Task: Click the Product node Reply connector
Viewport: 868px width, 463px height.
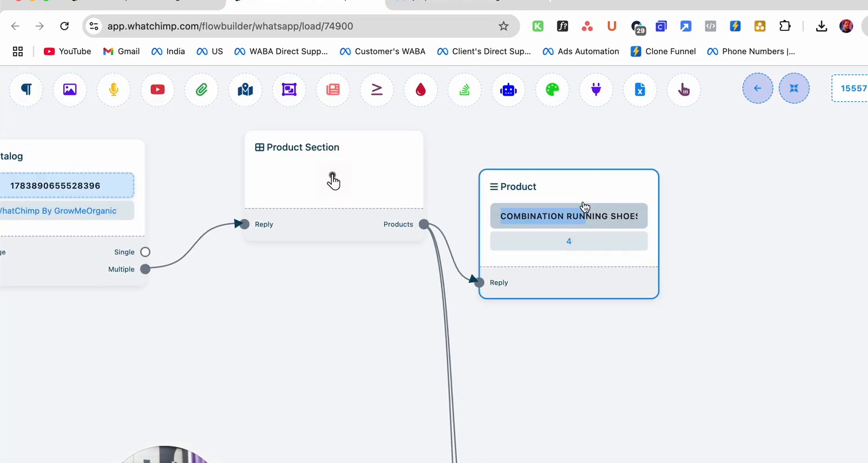Action: (x=479, y=282)
